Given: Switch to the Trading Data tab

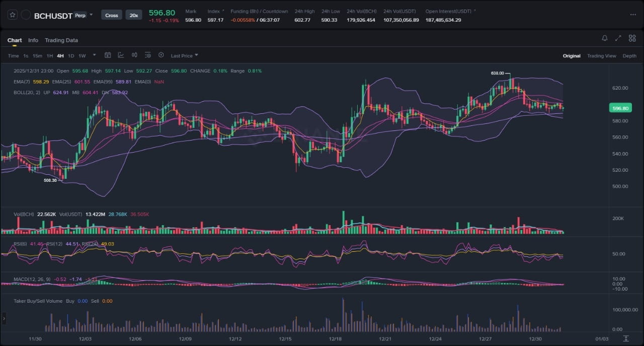Looking at the screenshot, I should coord(61,40).
